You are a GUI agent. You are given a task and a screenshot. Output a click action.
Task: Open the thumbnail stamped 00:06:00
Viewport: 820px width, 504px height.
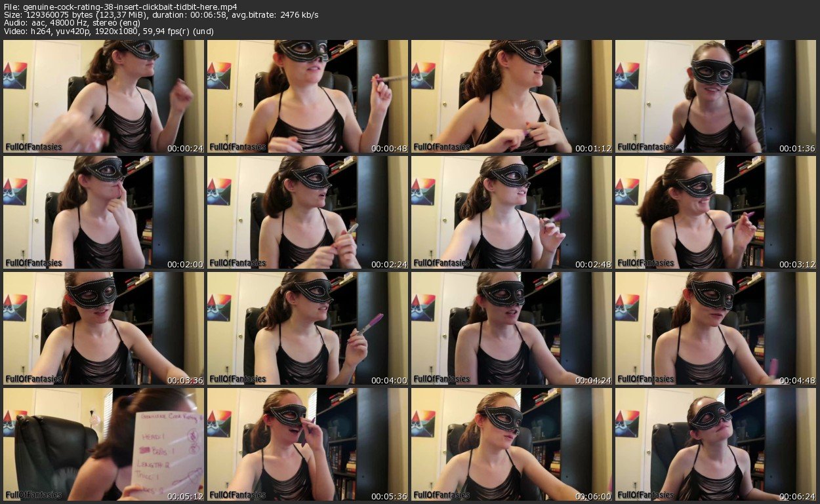[512, 444]
